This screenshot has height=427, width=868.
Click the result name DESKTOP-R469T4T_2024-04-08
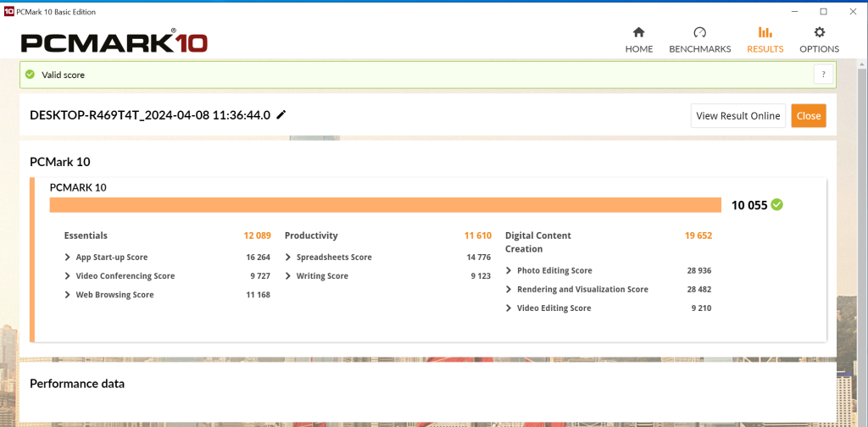pos(150,115)
